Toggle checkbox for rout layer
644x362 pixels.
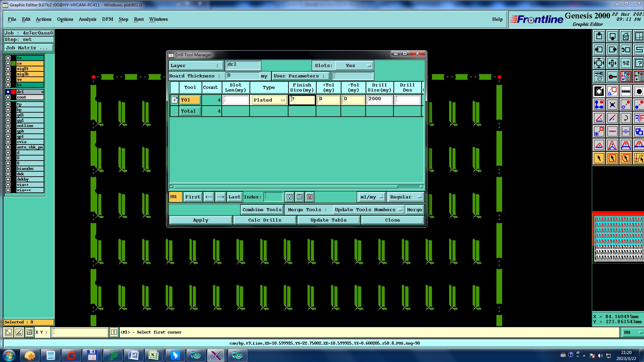tap(8, 97)
